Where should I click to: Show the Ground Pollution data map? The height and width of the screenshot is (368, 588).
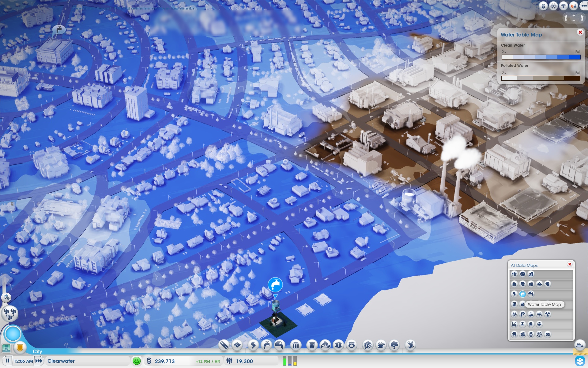pos(531,314)
